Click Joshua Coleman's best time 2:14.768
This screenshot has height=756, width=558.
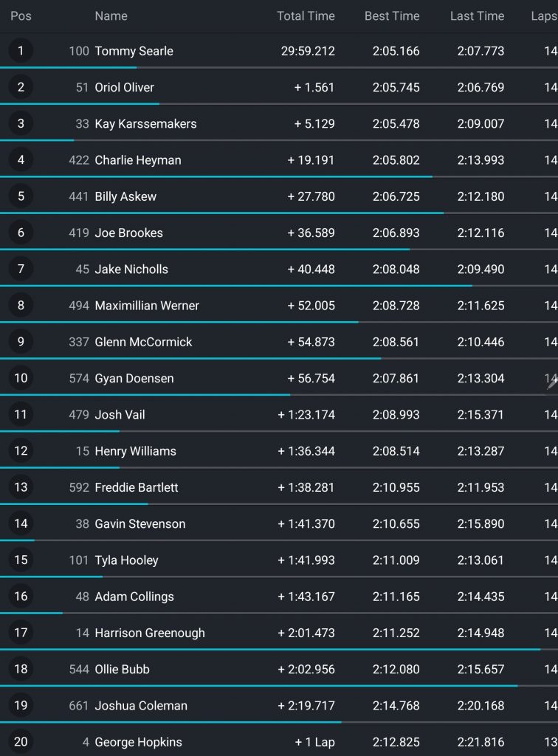pyautogui.click(x=396, y=705)
